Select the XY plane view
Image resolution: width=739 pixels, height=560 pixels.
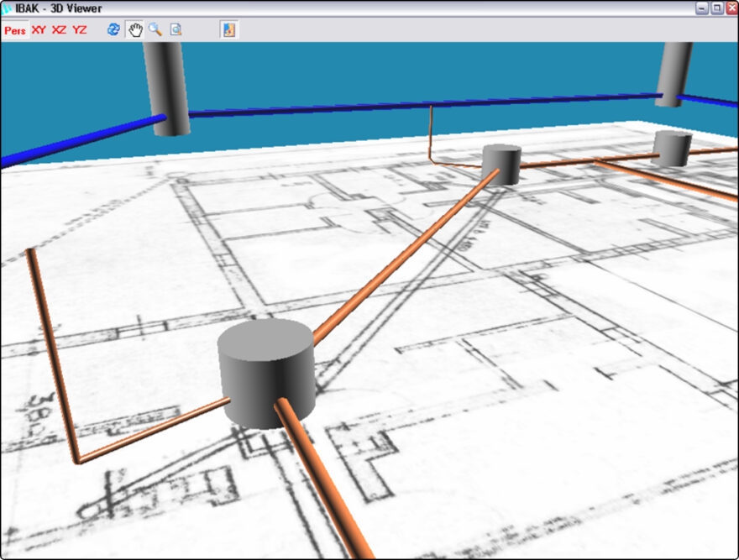tap(39, 30)
